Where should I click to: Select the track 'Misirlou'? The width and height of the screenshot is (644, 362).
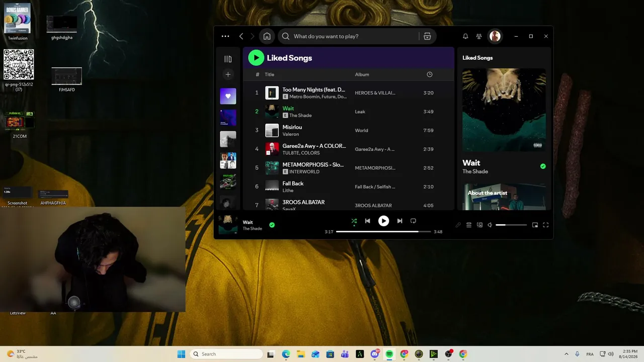coord(292,127)
